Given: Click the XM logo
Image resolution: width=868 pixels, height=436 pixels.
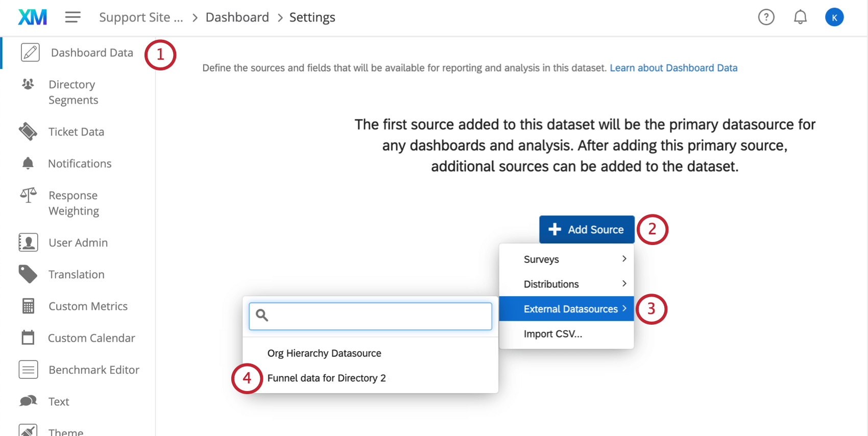Looking at the screenshot, I should (32, 17).
